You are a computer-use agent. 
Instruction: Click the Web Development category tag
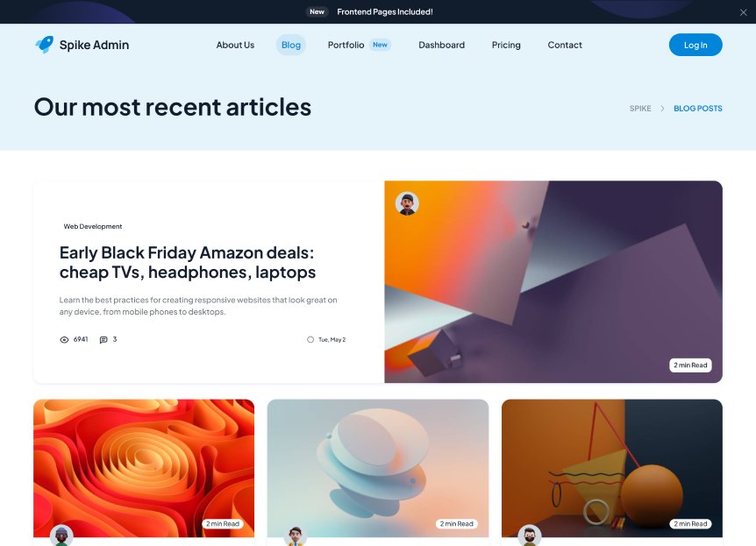93,226
